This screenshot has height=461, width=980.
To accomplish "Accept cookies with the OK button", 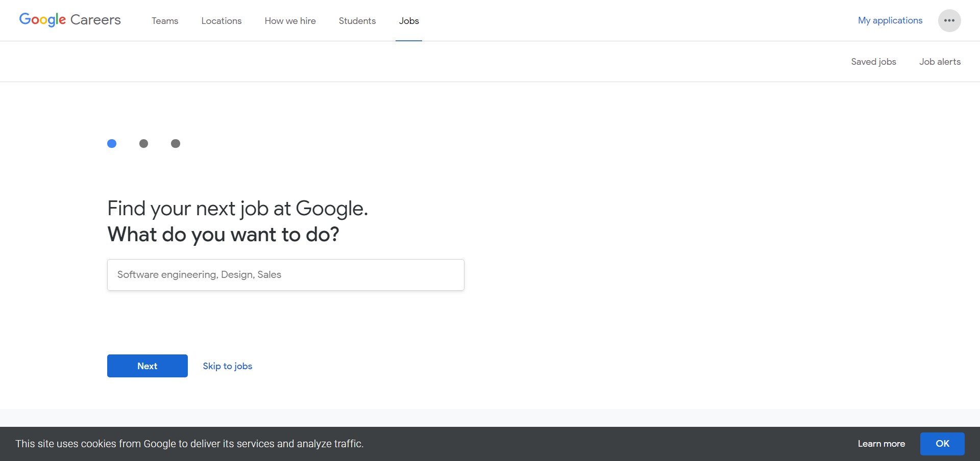I will (x=942, y=444).
